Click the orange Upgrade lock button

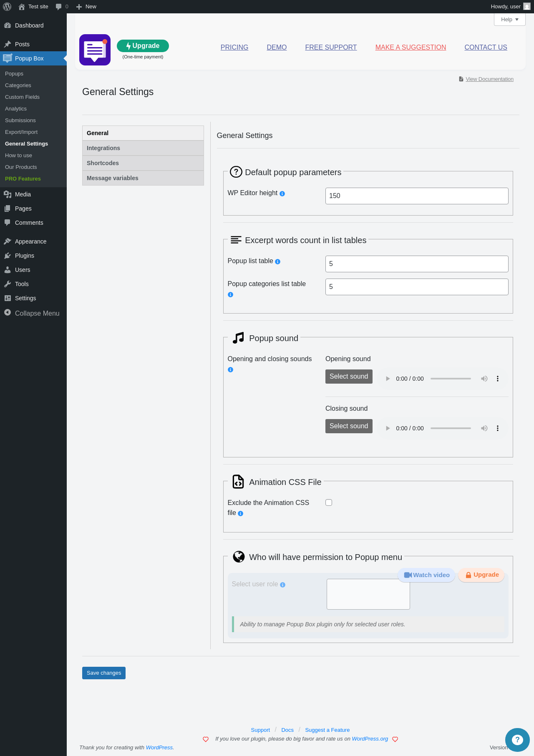point(481,575)
